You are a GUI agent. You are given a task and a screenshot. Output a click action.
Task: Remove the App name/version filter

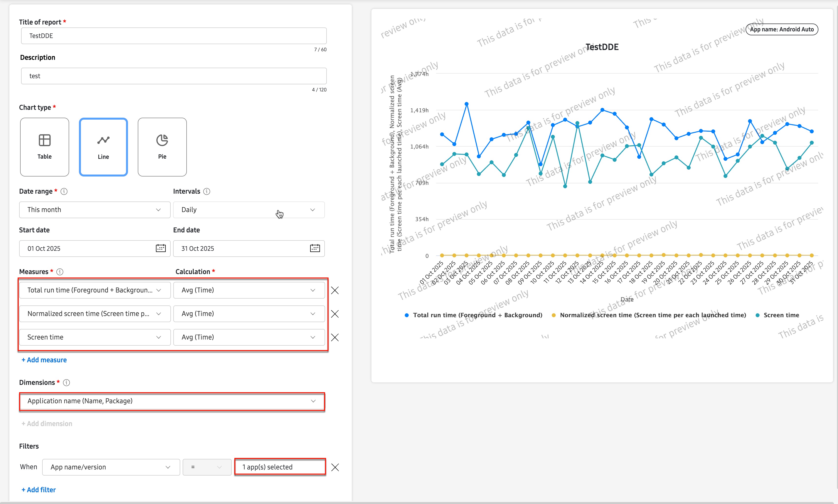tap(335, 467)
